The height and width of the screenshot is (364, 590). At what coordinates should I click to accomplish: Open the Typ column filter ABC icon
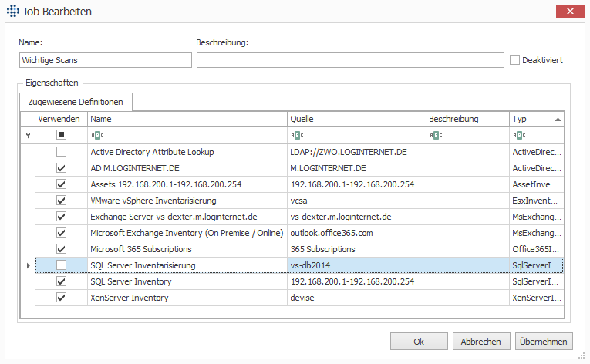pos(519,135)
